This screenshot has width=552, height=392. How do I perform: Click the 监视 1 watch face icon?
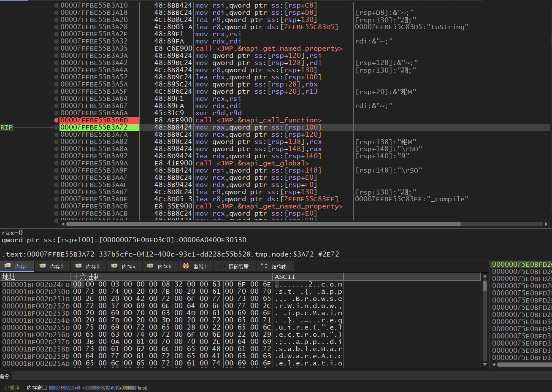186,266
